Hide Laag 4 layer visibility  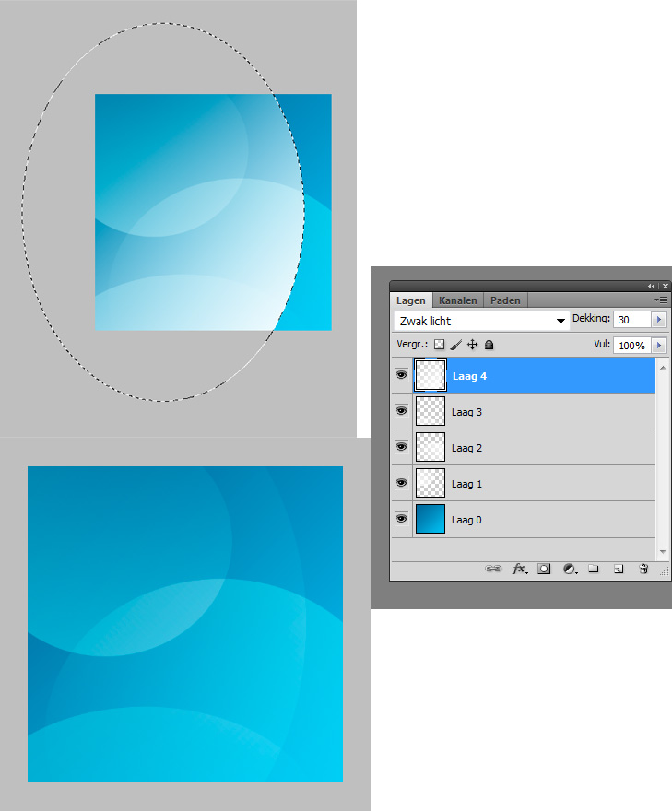pyautogui.click(x=401, y=374)
